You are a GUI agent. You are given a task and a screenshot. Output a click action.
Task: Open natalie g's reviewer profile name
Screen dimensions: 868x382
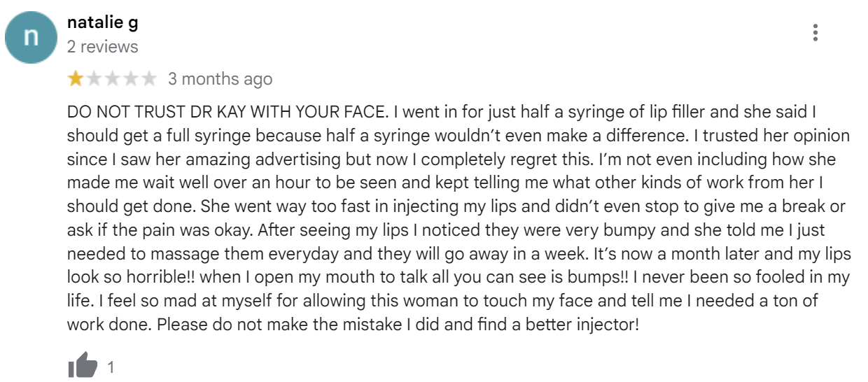coord(102,22)
